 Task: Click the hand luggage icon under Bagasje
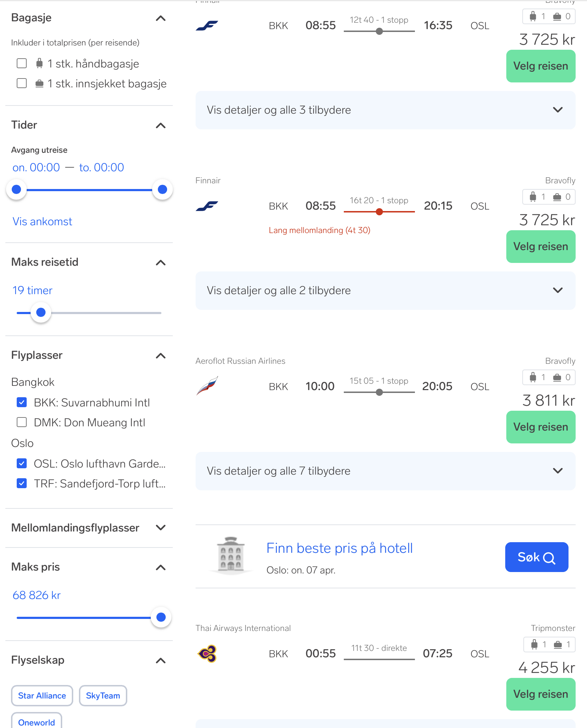[39, 64]
